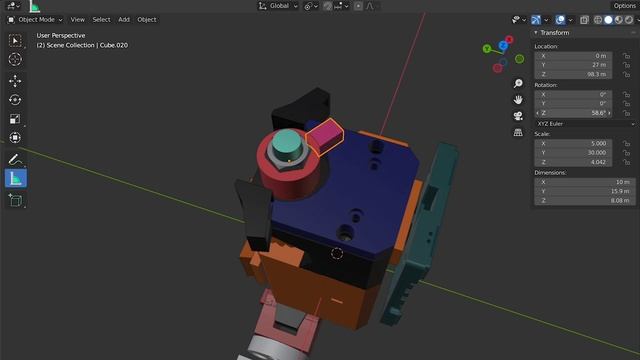Lock the Rotation X value
Screen dimensions: 640x360
(626, 94)
